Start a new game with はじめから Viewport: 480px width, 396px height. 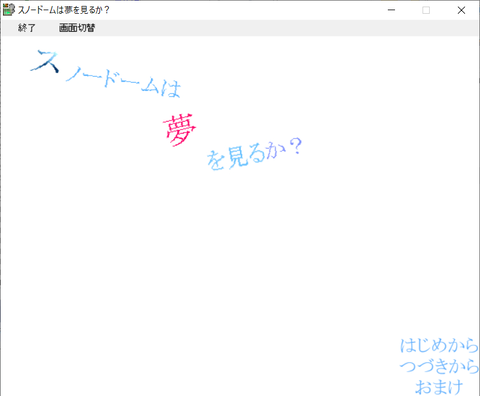(x=439, y=345)
